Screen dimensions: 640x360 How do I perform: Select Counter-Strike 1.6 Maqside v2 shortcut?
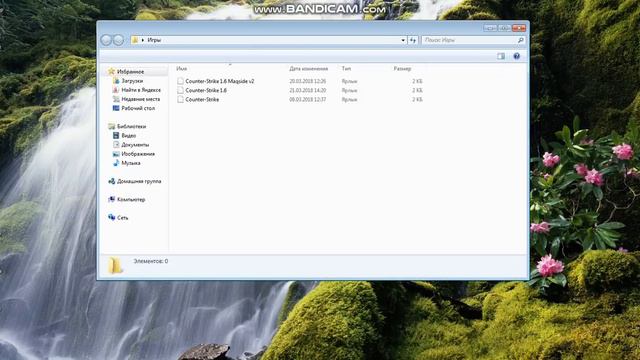[x=220, y=81]
